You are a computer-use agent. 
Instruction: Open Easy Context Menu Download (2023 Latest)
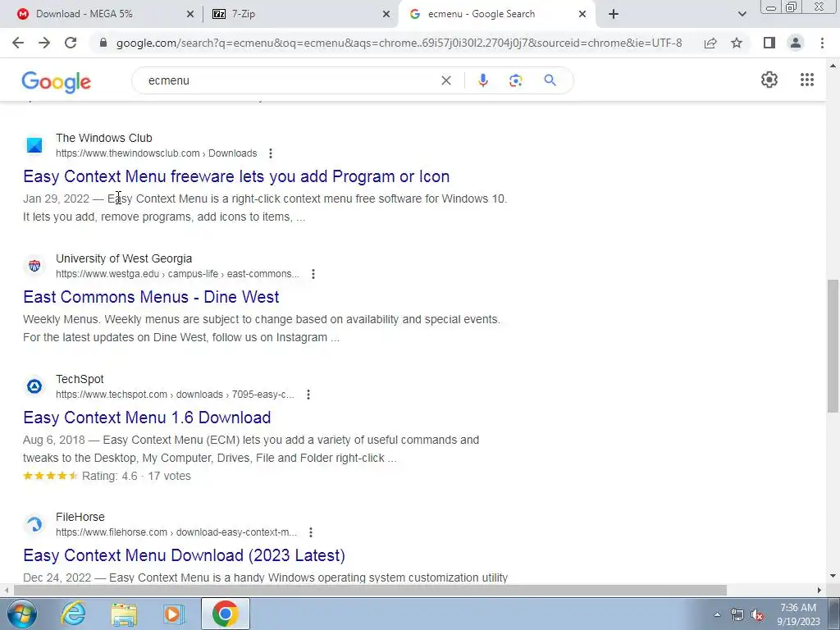click(x=184, y=555)
